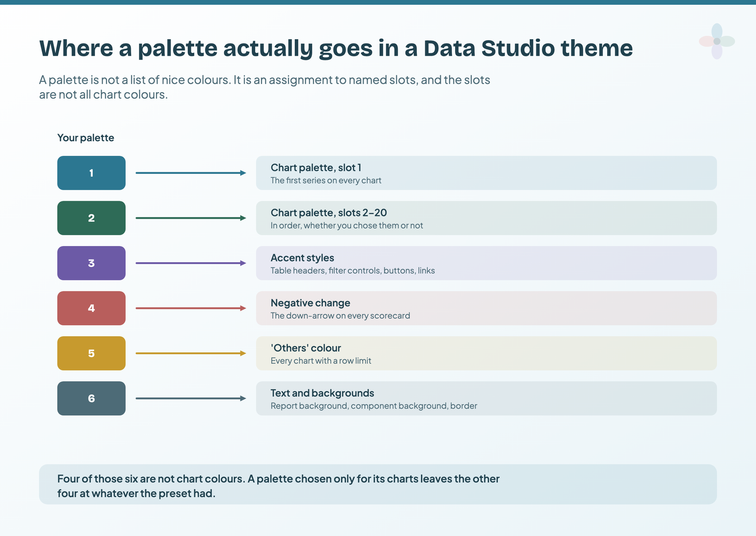
Task: Click 'In order, whether you chose them or not'
Action: coord(346,226)
